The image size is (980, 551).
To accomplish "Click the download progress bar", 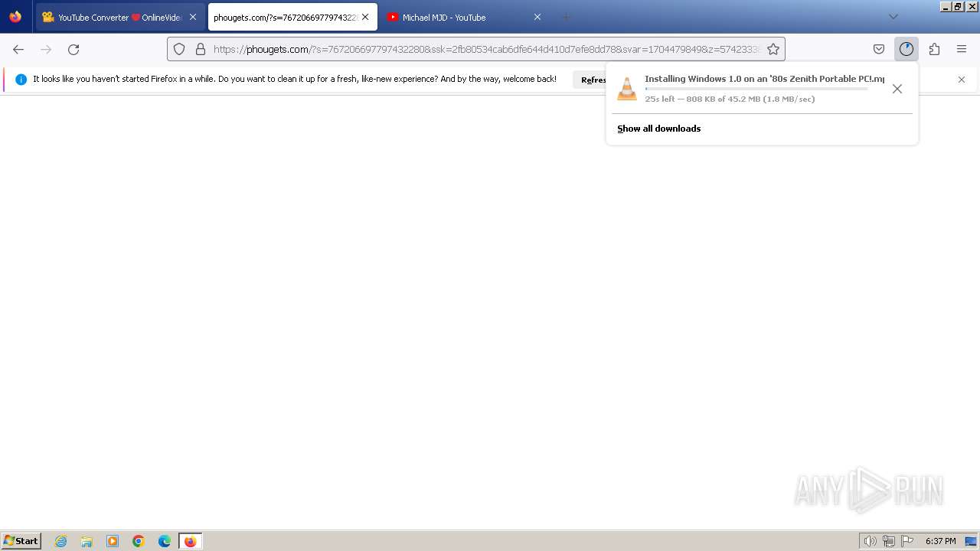I will (x=756, y=89).
